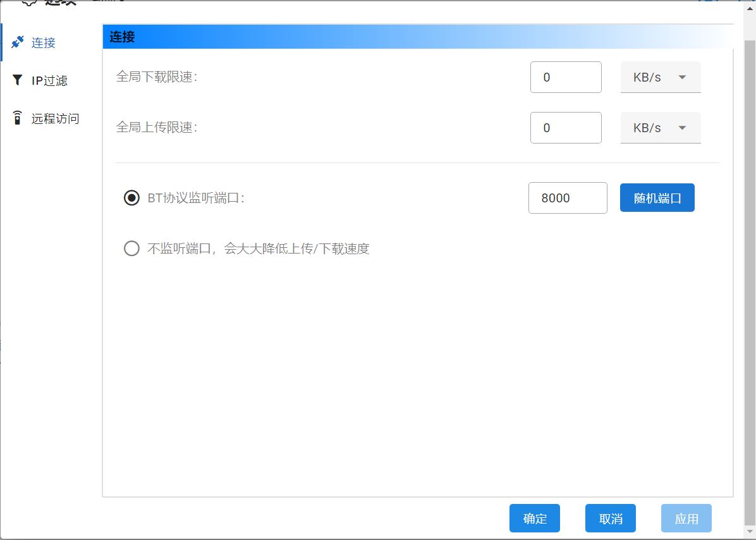Open the upload limit KB/s unit dropdown
The width and height of the screenshot is (756, 540).
tap(661, 128)
